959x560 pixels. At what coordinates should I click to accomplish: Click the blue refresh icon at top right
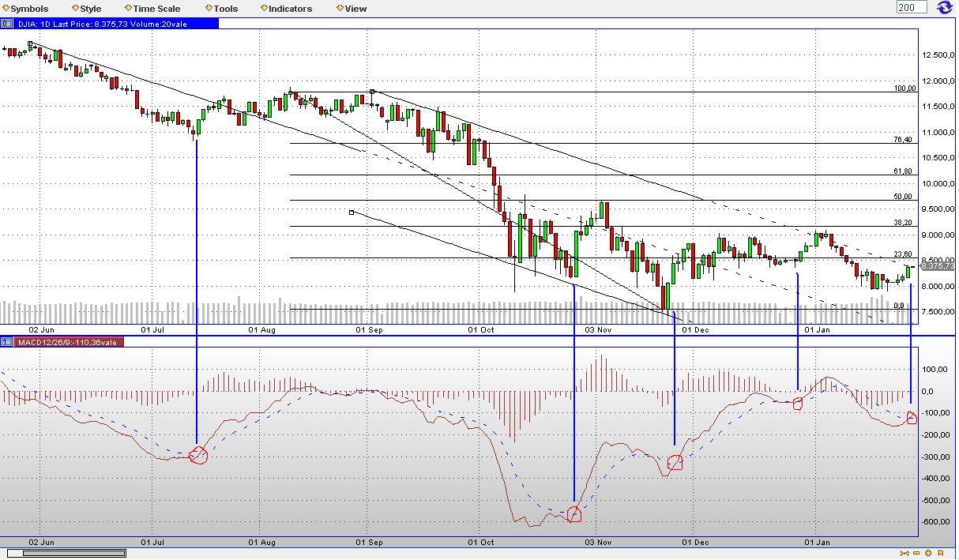[x=945, y=7]
